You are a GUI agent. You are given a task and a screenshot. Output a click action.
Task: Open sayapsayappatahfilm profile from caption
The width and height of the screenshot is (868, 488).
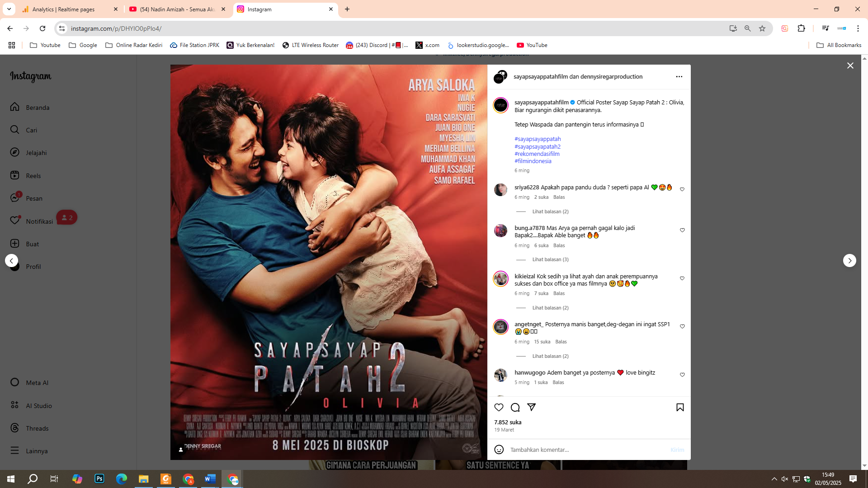tap(542, 102)
